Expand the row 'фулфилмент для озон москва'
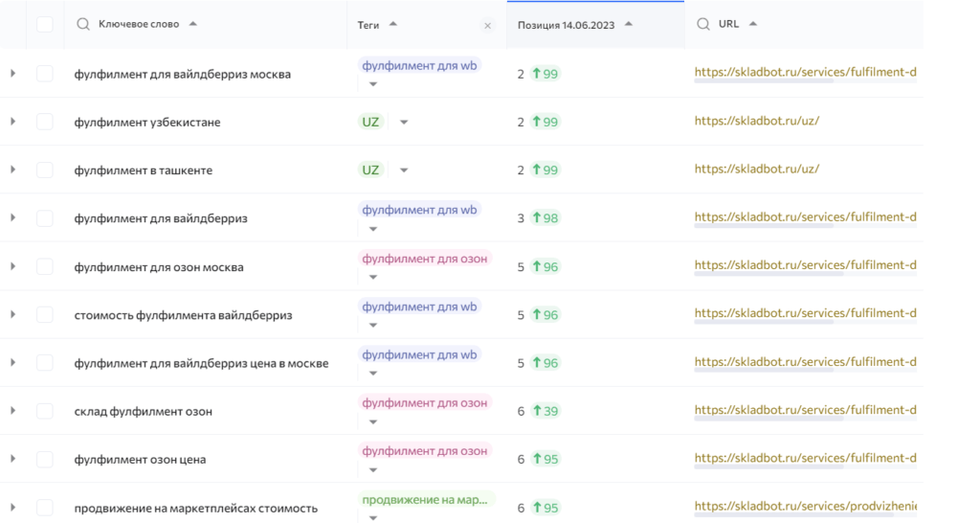 pos(12,267)
